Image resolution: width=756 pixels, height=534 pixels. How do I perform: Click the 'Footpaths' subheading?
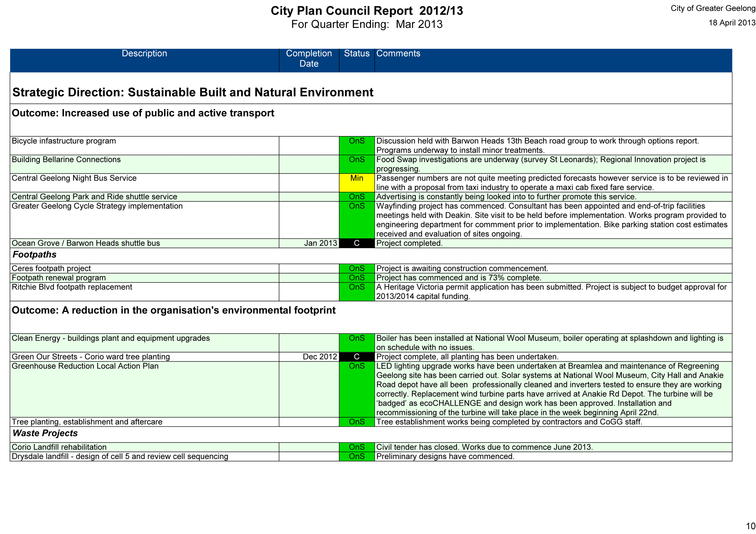34,255
